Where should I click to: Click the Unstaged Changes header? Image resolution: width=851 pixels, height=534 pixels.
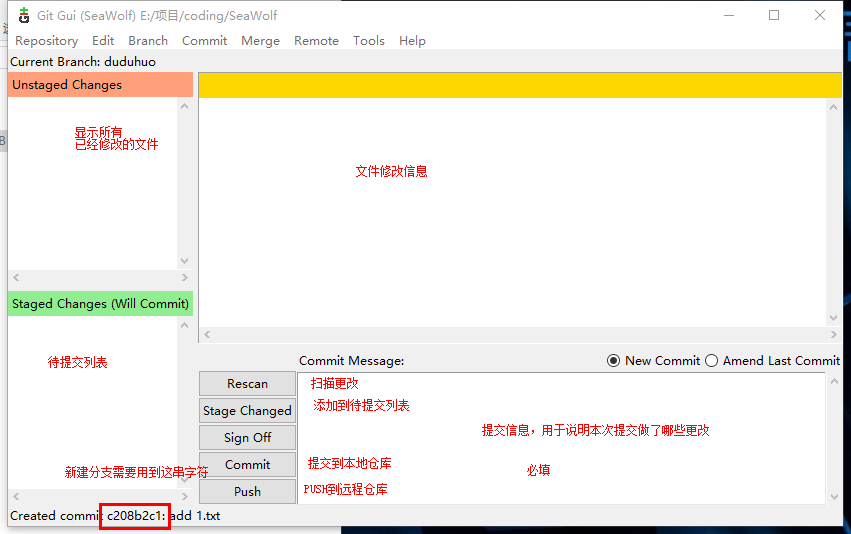tap(100, 85)
